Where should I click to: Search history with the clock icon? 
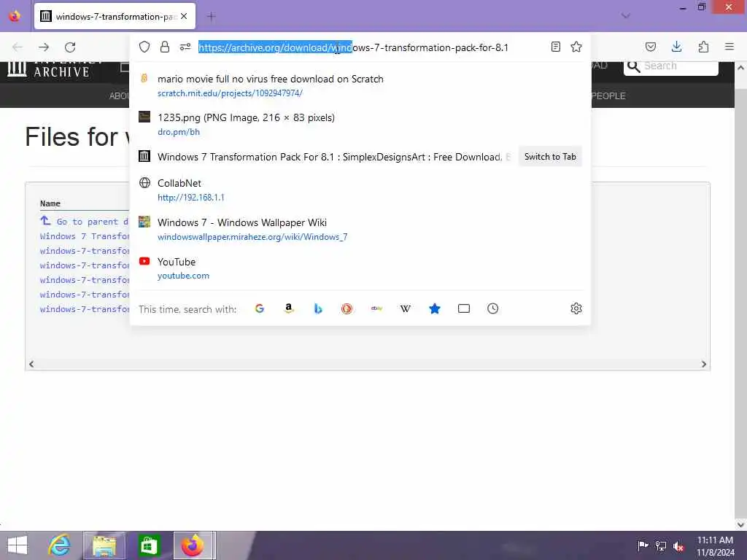tap(492, 308)
